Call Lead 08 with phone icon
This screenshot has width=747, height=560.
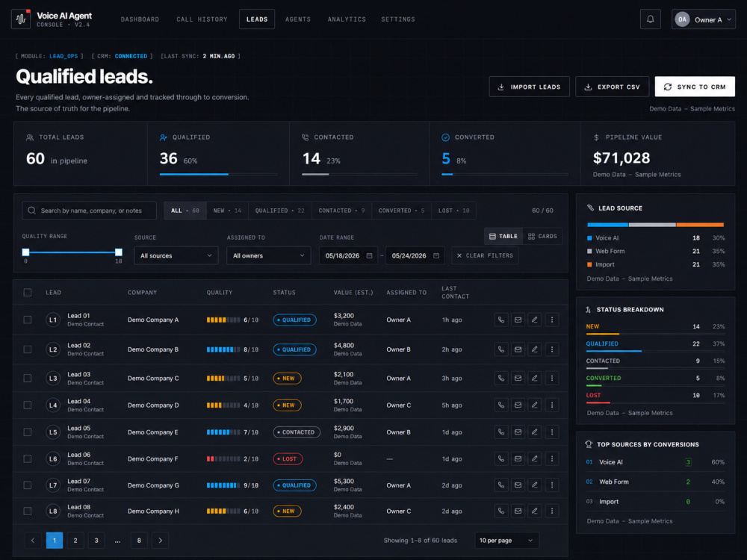coord(500,511)
